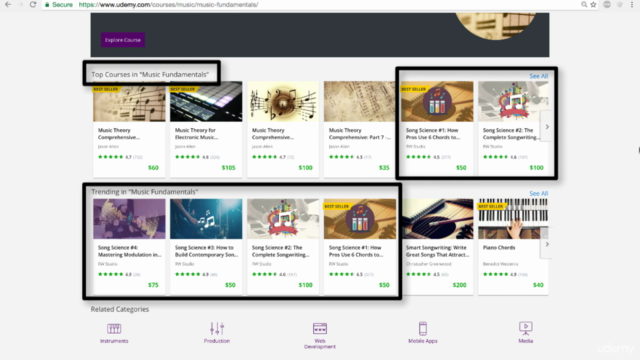Image resolution: width=640 pixels, height=360 pixels.
Task: Open the $60 Music Theory Comprehensive thumbnail
Action: click(129, 101)
